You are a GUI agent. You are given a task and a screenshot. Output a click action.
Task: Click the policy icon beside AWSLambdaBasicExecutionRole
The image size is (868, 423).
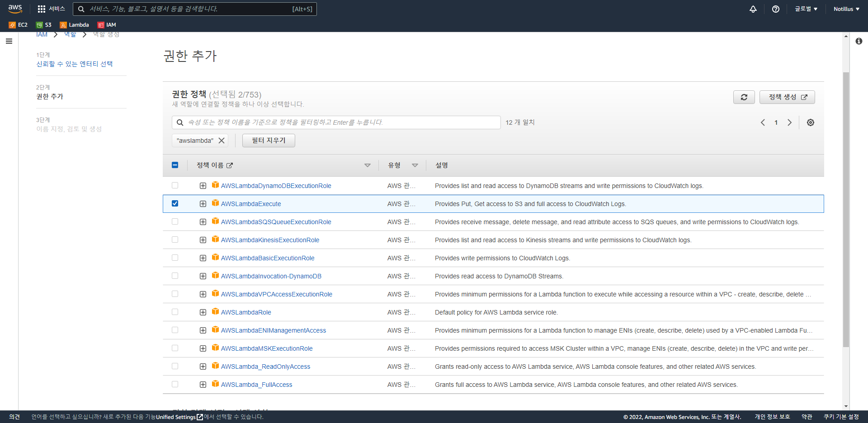tap(216, 257)
